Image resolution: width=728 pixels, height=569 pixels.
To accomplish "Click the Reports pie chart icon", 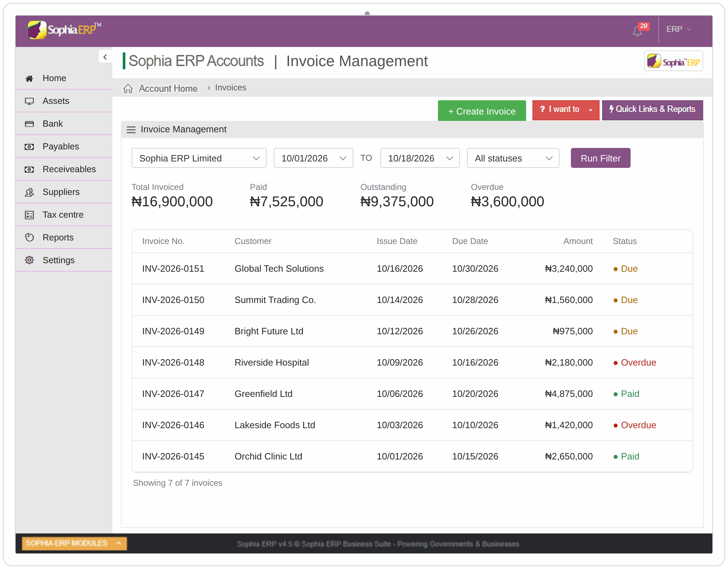I will pos(29,238).
